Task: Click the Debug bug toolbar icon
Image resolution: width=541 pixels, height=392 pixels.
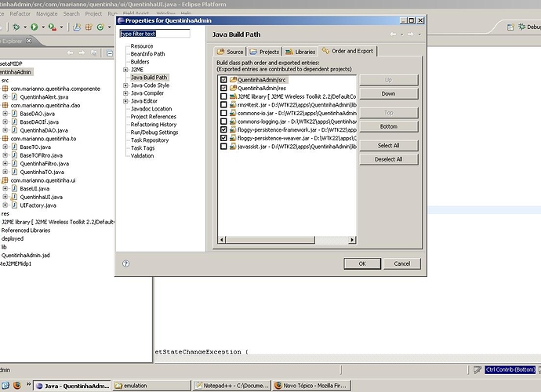Action: tap(16, 27)
